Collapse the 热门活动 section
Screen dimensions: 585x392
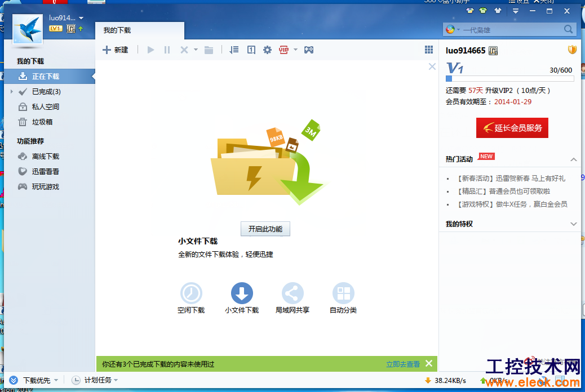coord(573,159)
